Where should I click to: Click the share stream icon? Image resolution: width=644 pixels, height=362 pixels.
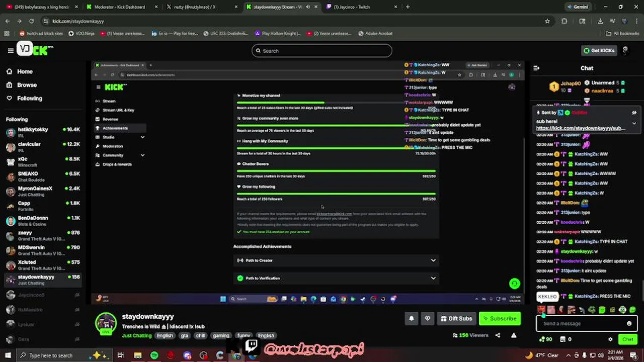click(498, 335)
